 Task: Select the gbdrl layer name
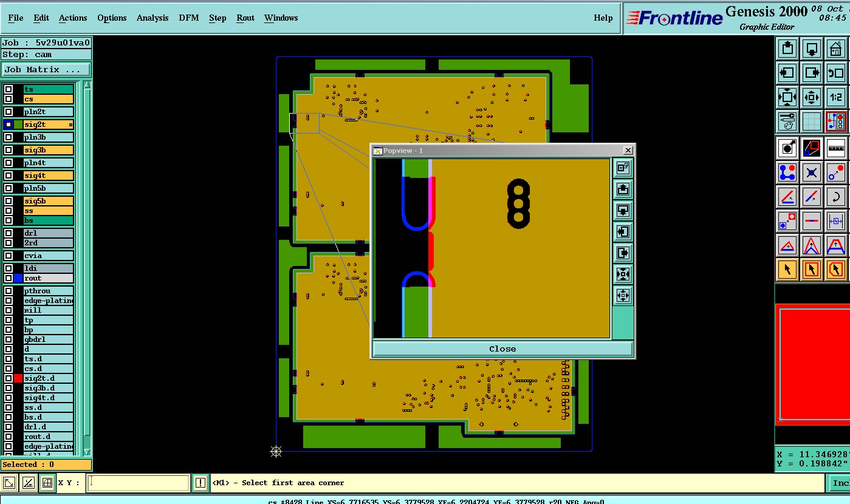click(49, 339)
